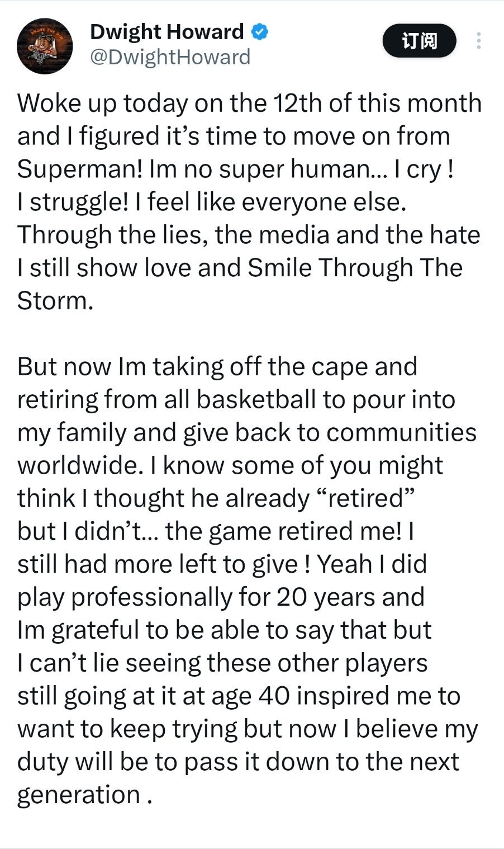Open the Dwight Howard display name link
504x849 pixels.
pyautogui.click(x=167, y=32)
